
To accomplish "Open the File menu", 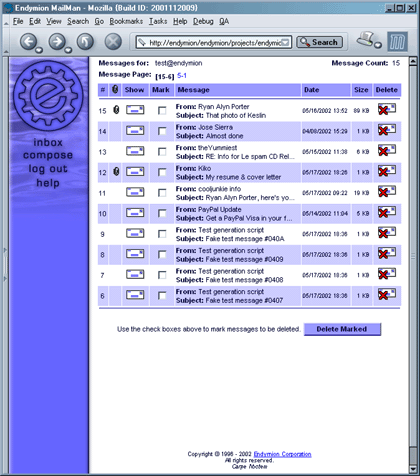I will (x=18, y=22).
